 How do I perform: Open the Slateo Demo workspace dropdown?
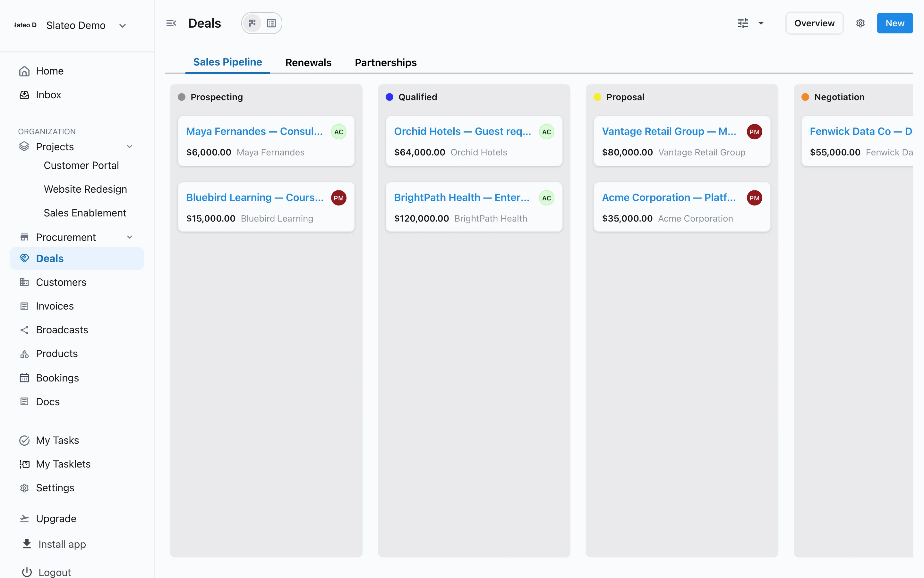tap(71, 25)
